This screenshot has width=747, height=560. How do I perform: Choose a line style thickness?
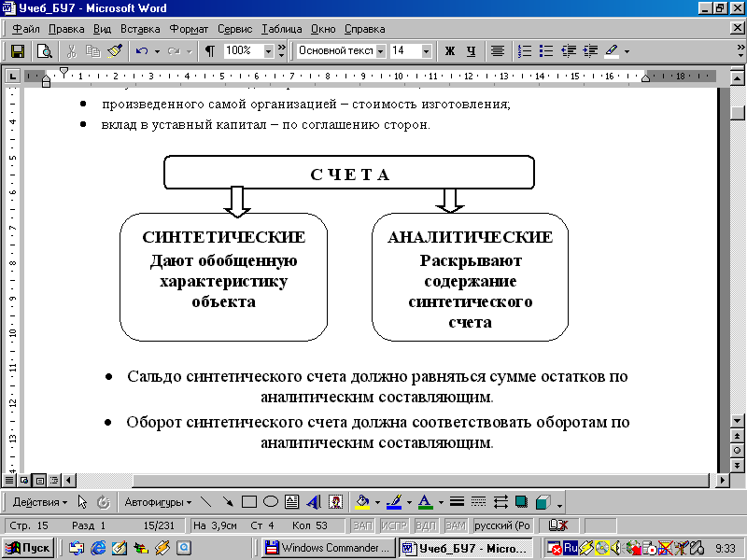pyautogui.click(x=457, y=502)
